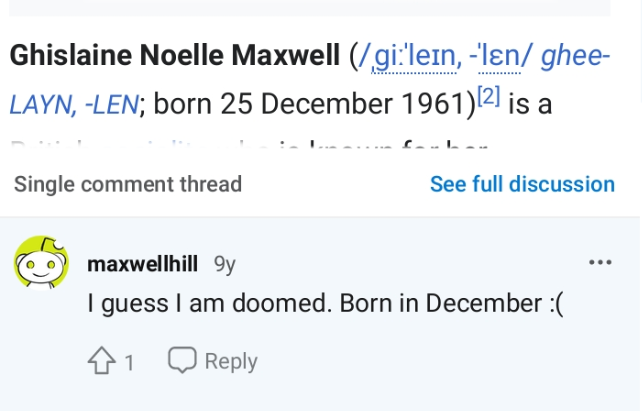Click maxwellhill's Snoo avatar
Image resolution: width=642 pixels, height=411 pixels.
pos(41,262)
